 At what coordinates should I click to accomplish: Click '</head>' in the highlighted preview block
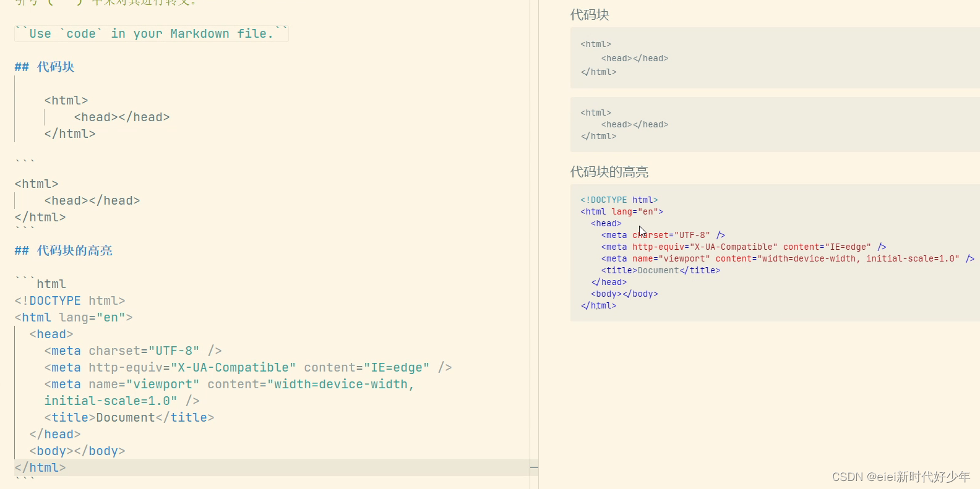coord(609,282)
